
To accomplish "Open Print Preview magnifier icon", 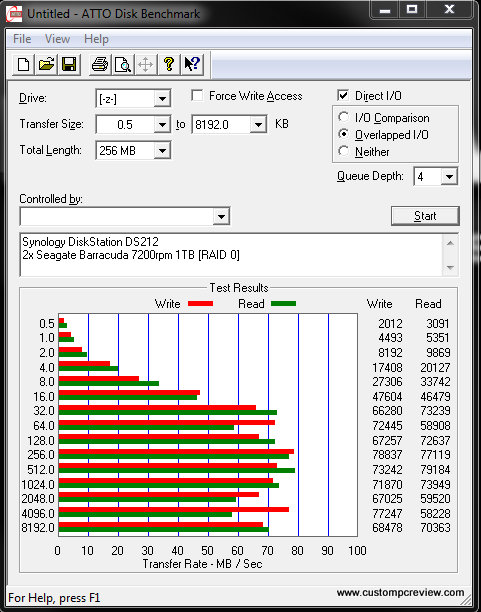I will (x=123, y=64).
